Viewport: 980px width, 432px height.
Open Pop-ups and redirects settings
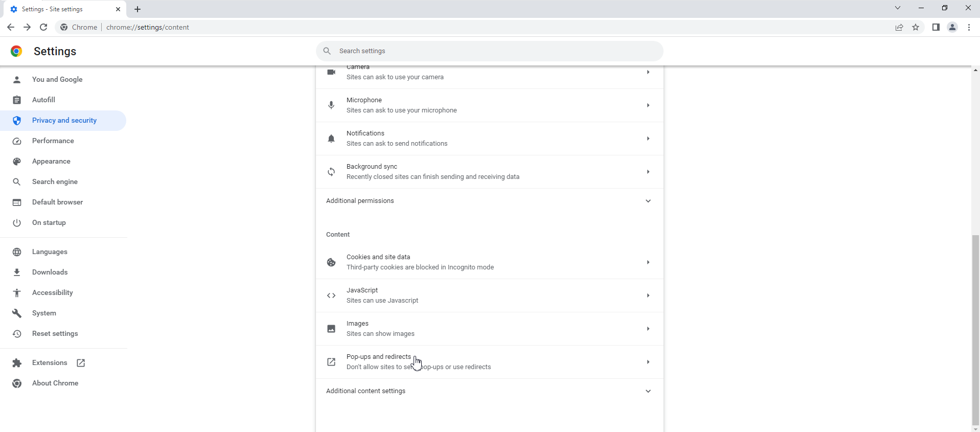coord(489,362)
